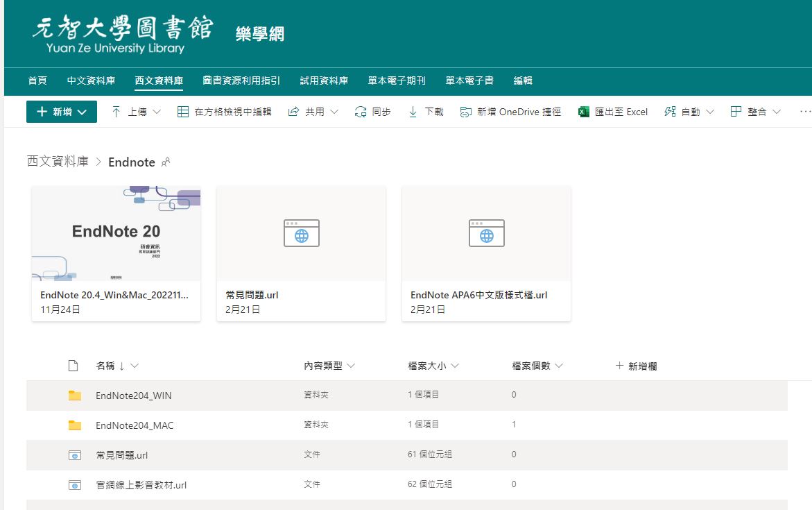Click the Endnote breadcrumb text

coord(132,162)
